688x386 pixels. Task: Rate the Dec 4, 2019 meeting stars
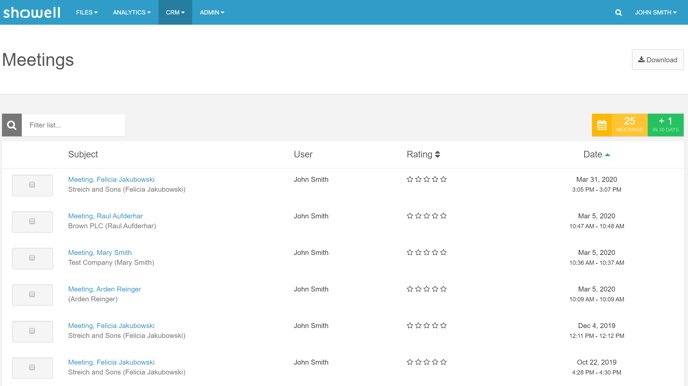point(426,325)
